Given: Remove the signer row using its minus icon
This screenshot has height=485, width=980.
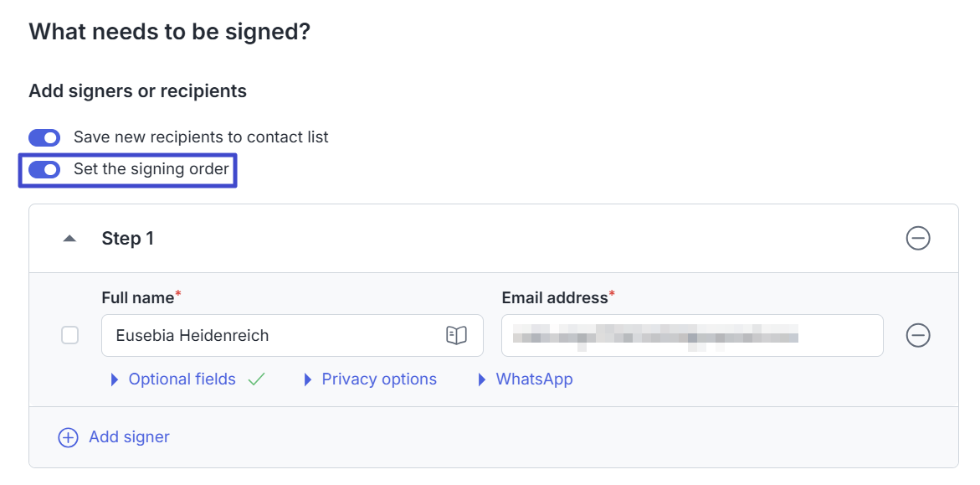Looking at the screenshot, I should 918,336.
